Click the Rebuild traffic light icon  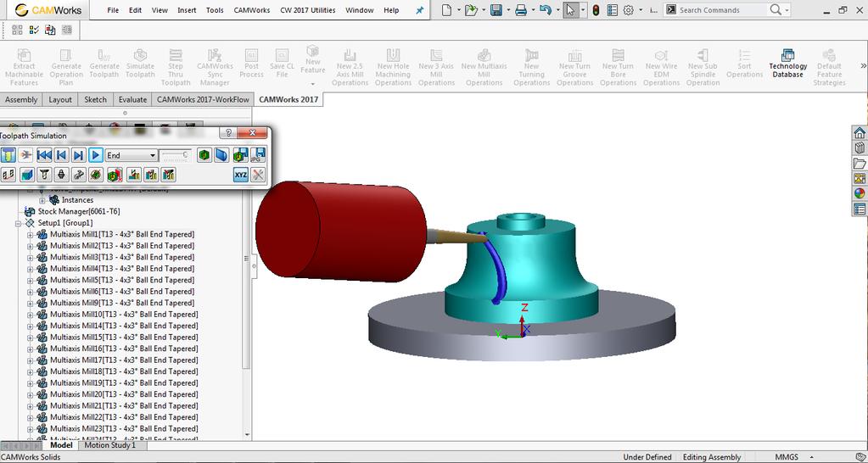click(596, 10)
